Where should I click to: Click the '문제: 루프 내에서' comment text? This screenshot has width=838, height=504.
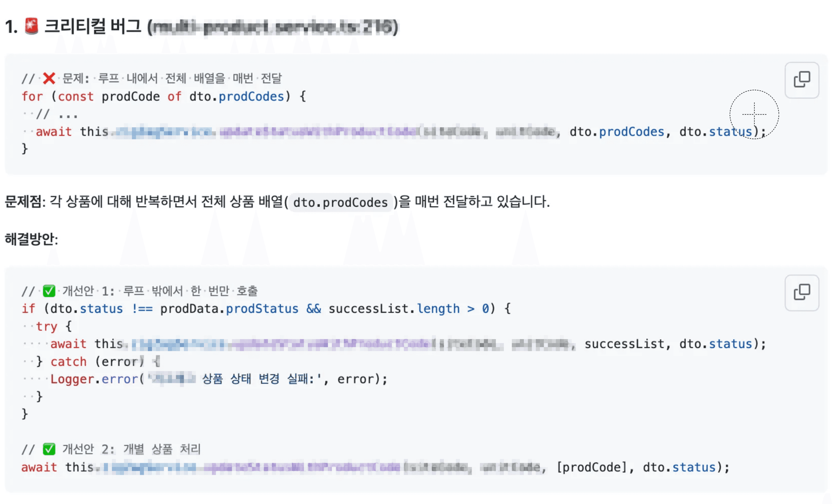(x=172, y=78)
